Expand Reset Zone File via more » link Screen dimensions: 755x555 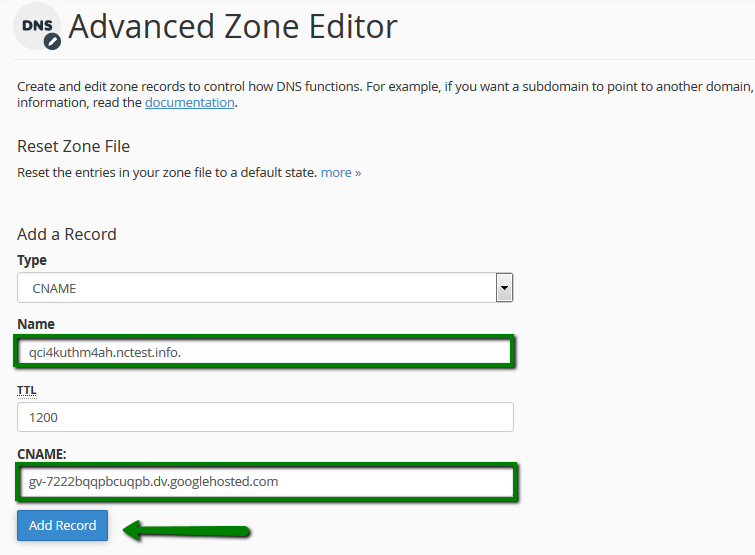pyautogui.click(x=341, y=172)
